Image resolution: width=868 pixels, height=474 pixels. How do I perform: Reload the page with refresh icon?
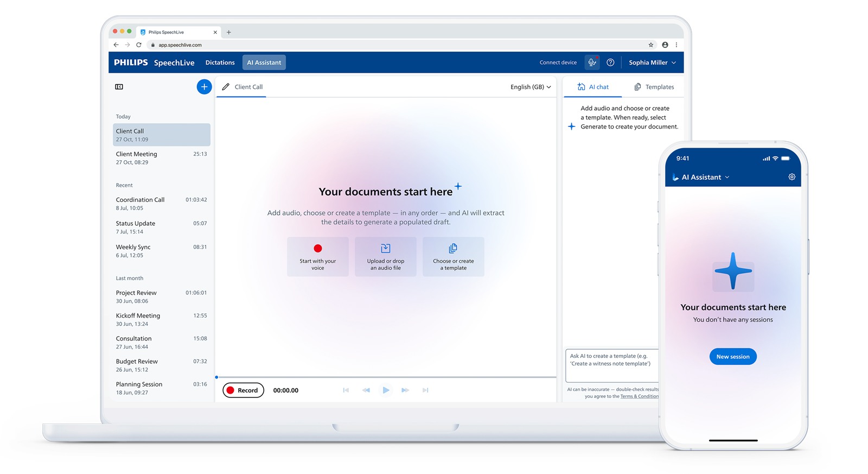[x=139, y=45]
